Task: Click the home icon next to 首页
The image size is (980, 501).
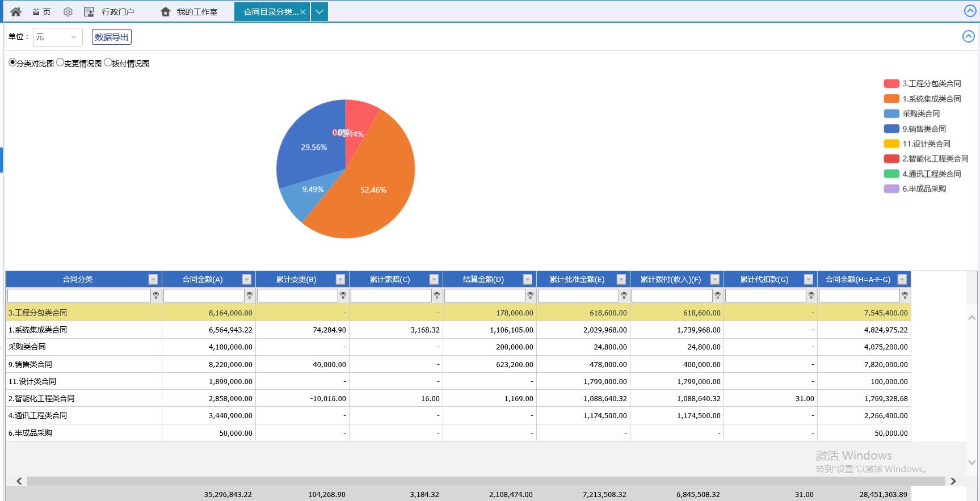Action: [x=16, y=12]
